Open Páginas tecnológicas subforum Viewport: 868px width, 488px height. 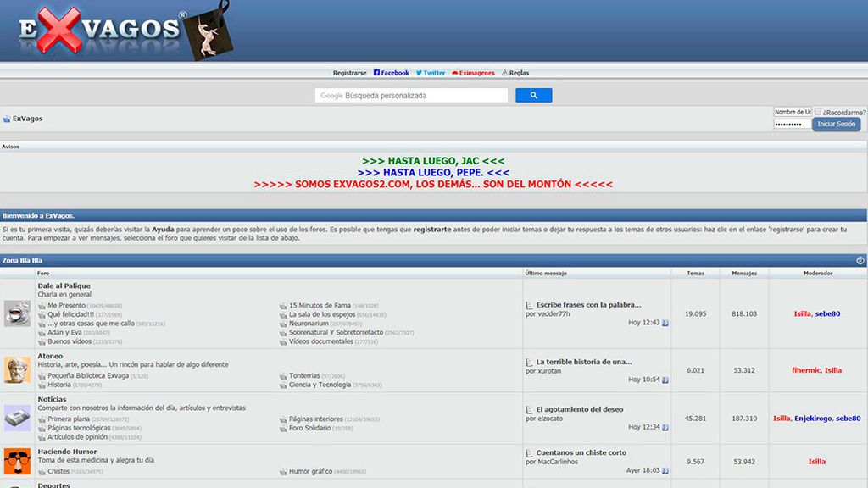(x=79, y=428)
